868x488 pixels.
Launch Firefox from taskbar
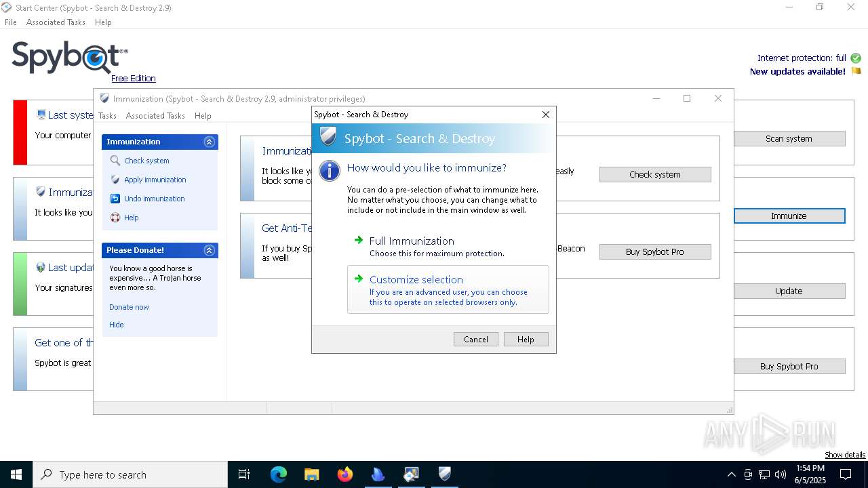point(344,474)
